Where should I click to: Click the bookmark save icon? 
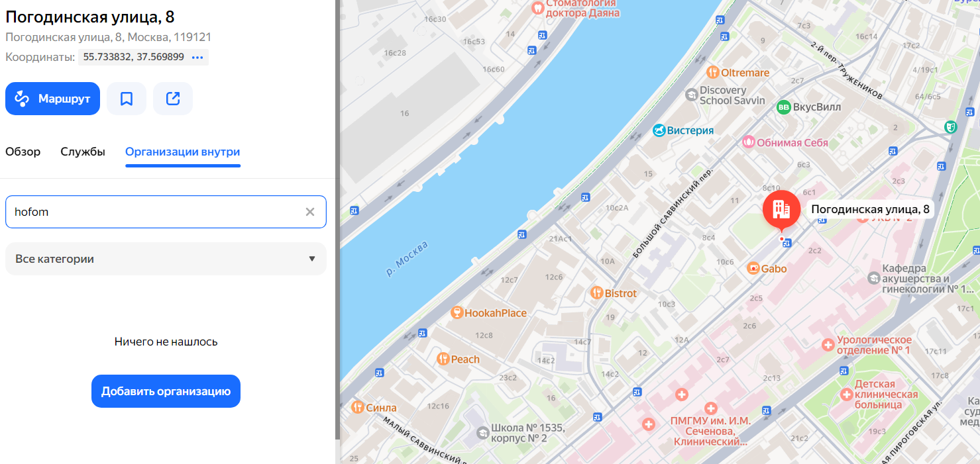(x=127, y=99)
